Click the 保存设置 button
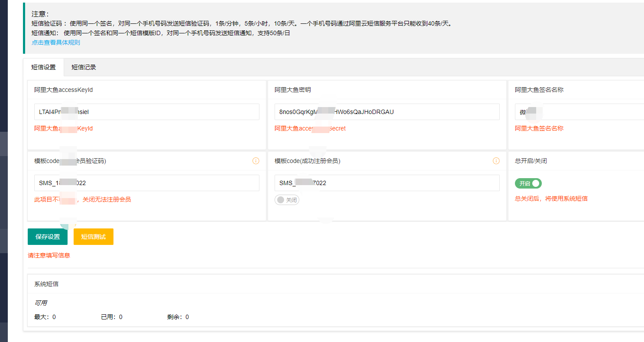This screenshot has height=342, width=644. [x=48, y=237]
